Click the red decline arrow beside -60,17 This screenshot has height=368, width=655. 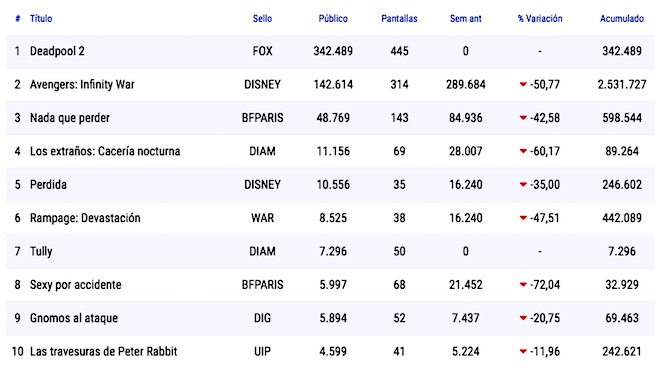(523, 151)
